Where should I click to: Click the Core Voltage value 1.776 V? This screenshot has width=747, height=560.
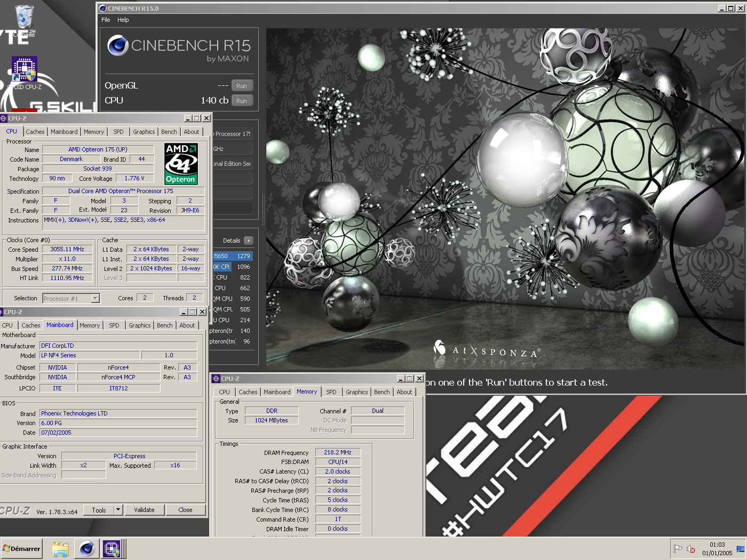[134, 178]
